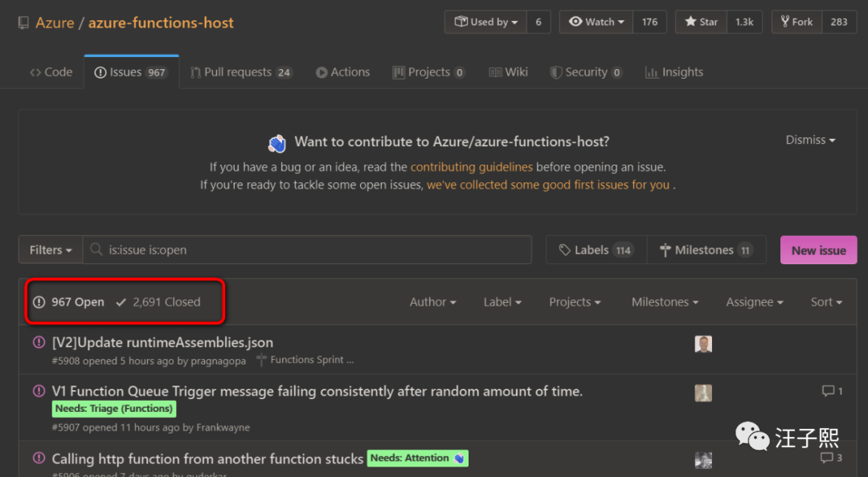Open the Wiki tab

pyautogui.click(x=508, y=72)
